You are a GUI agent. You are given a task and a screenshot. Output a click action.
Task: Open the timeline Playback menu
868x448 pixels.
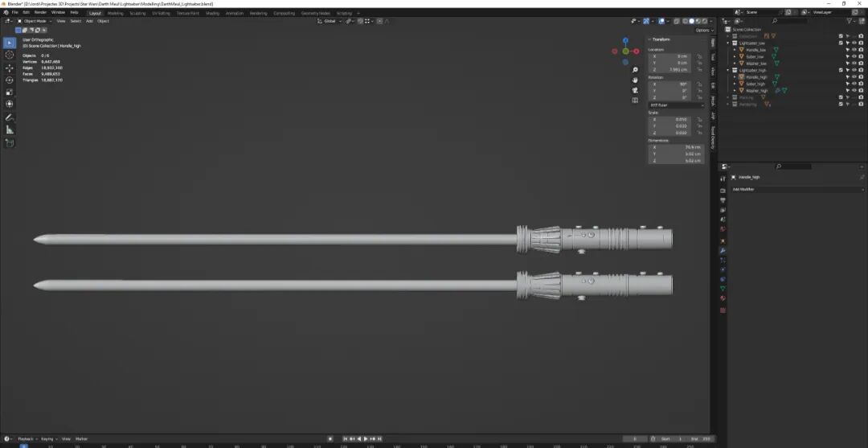[26, 438]
